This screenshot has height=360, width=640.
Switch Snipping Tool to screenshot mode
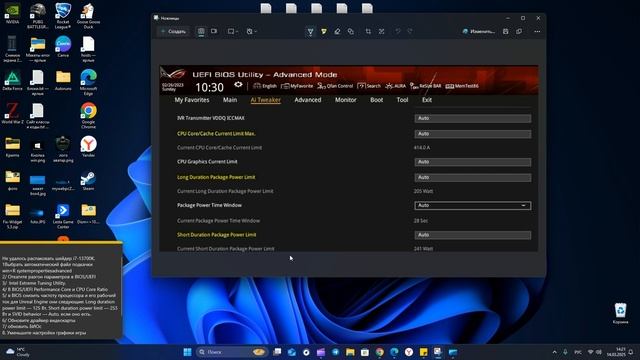pos(201,31)
